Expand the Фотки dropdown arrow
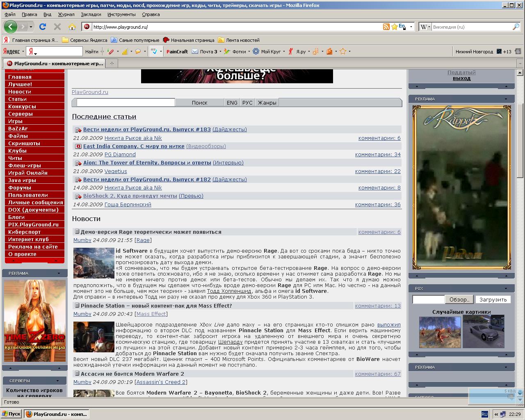 pos(249,52)
